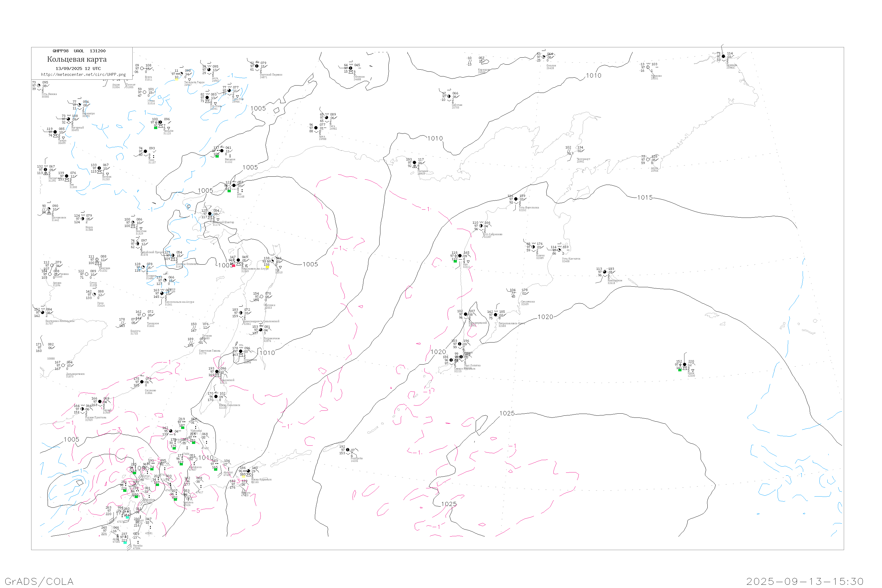Viewport: 882px width, 588px height.
Task: Click the GrADS/COLA label
Action: pyautogui.click(x=39, y=582)
